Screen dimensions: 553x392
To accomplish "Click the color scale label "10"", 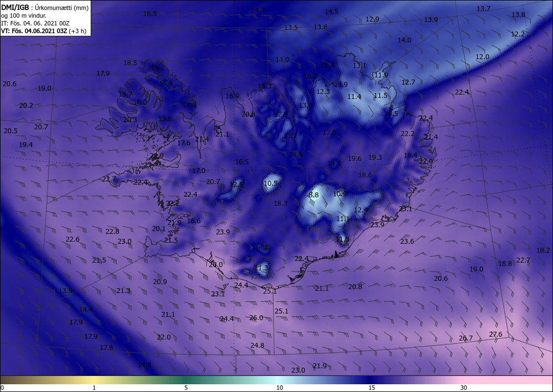I will pyautogui.click(x=279, y=388).
